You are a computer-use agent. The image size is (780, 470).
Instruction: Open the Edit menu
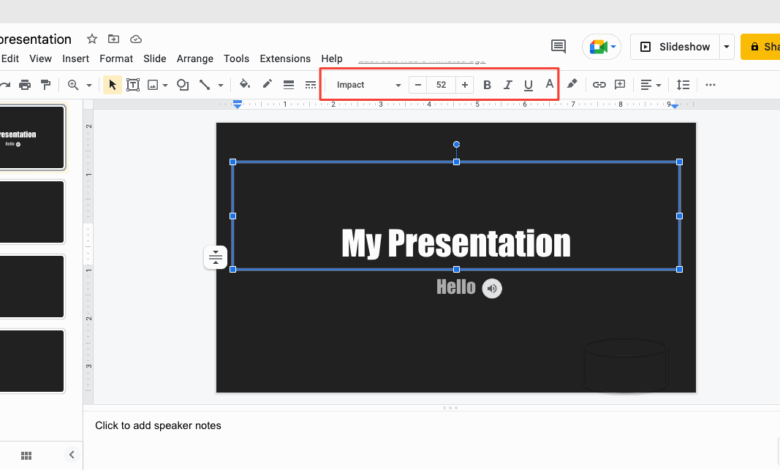10,59
